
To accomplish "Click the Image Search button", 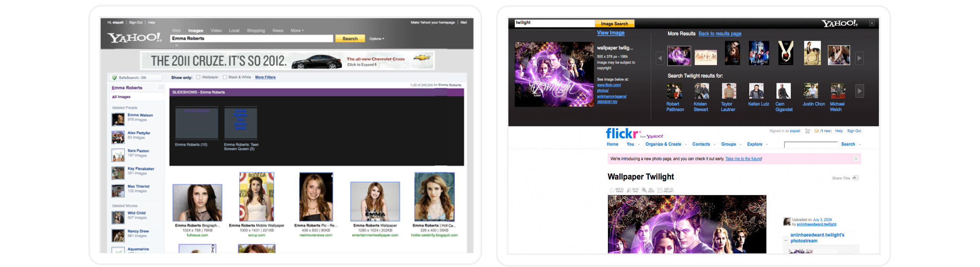I will pyautogui.click(x=614, y=24).
